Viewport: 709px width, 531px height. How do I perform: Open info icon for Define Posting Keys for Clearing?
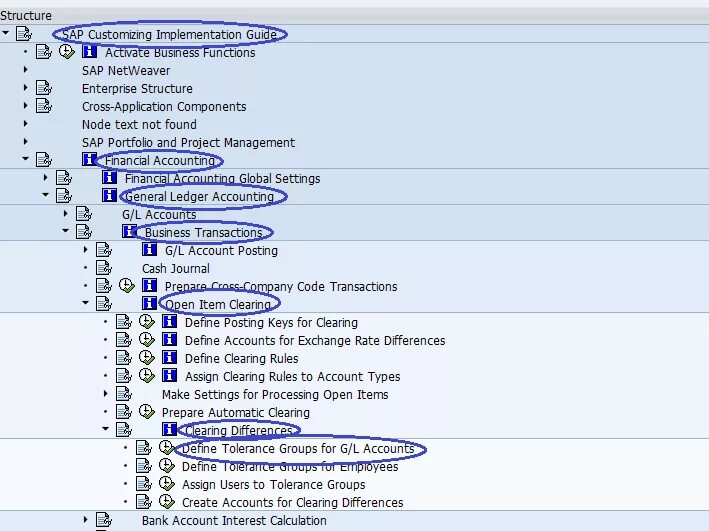pos(169,321)
